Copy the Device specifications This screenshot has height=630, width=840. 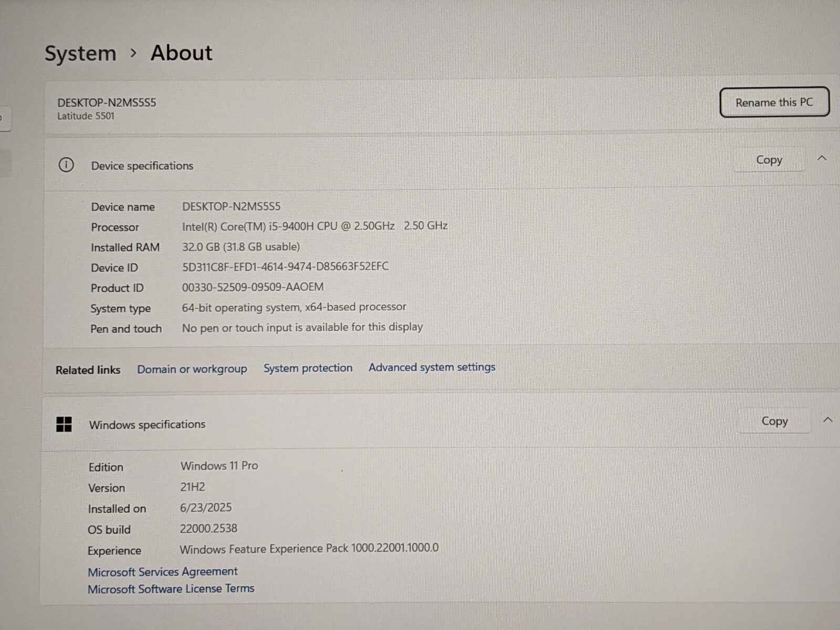[769, 160]
